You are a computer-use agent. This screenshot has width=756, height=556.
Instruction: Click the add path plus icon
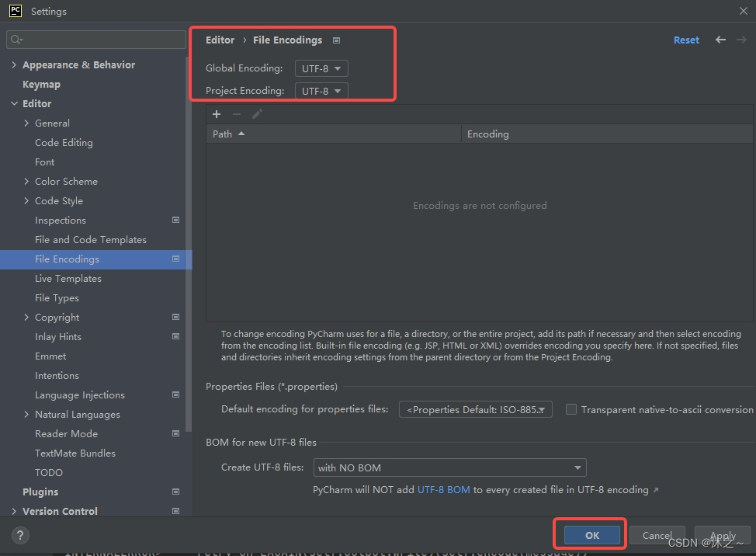coord(217,114)
